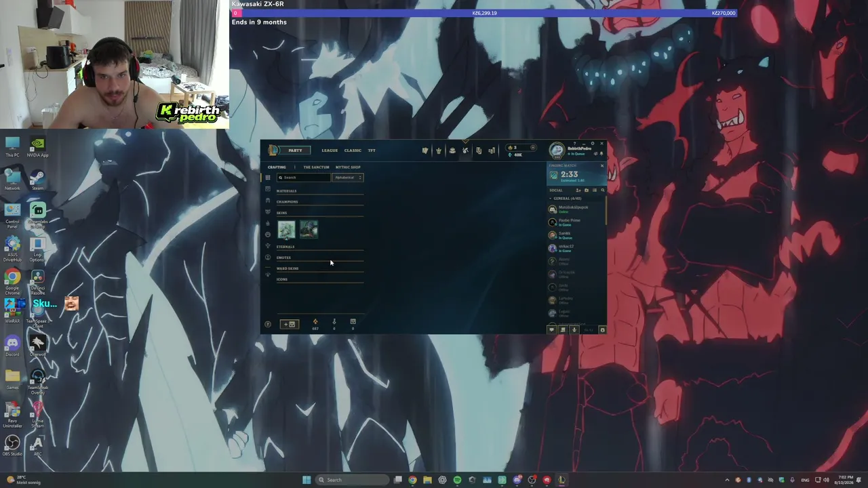Click the summoner profile avatar icon
The height and width of the screenshot is (488, 868).
(557, 150)
